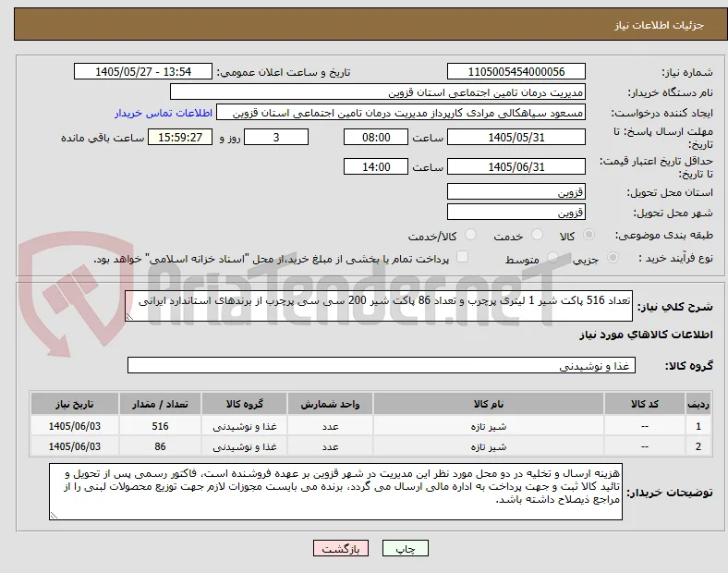
Task: Click شیر تازه name in row 1
Action: coord(489,426)
